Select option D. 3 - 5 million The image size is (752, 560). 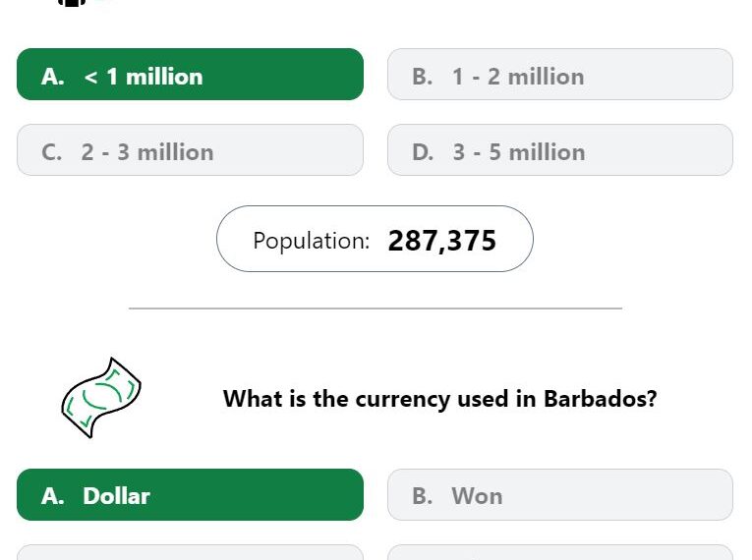[x=560, y=150]
